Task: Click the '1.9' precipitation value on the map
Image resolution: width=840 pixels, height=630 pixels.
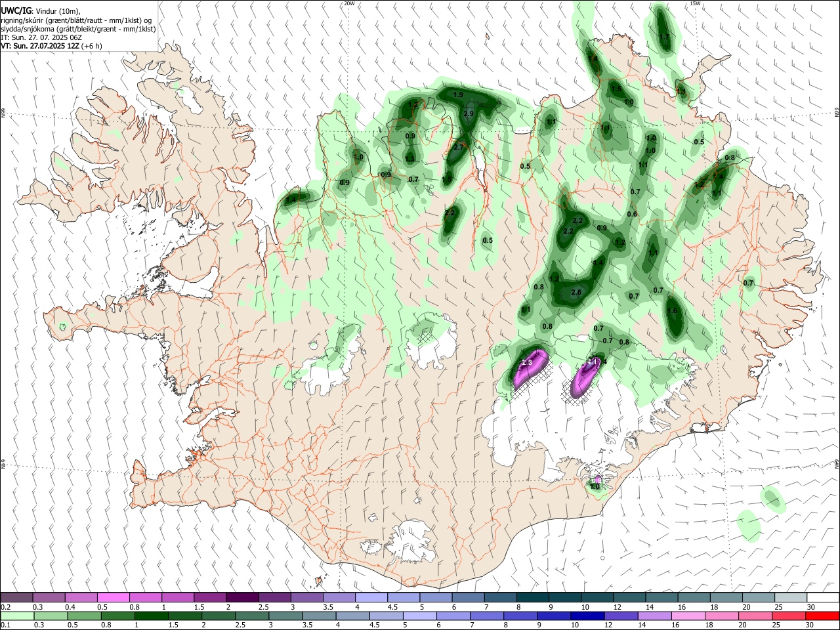Action: (459, 95)
